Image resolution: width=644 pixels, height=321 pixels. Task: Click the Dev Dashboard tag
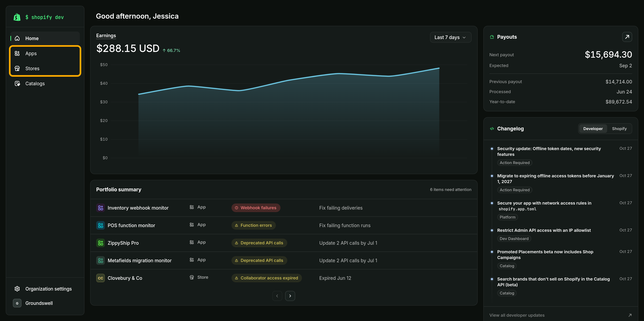[x=514, y=239]
